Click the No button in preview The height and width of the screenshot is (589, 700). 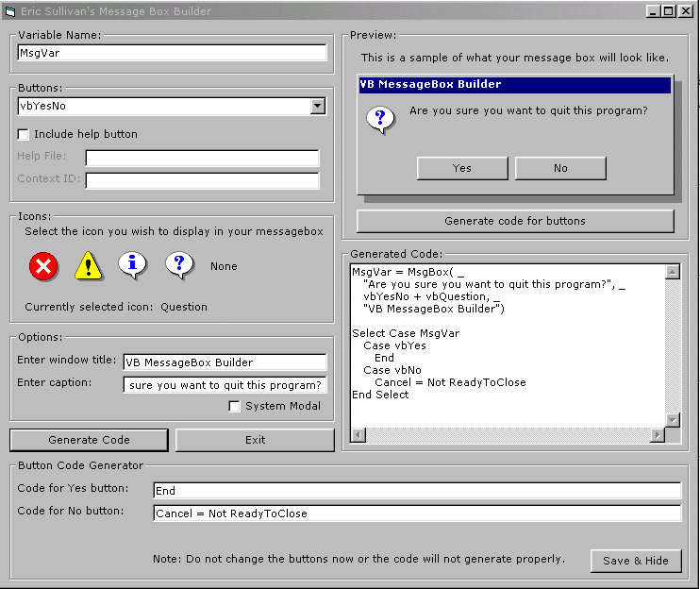[560, 168]
